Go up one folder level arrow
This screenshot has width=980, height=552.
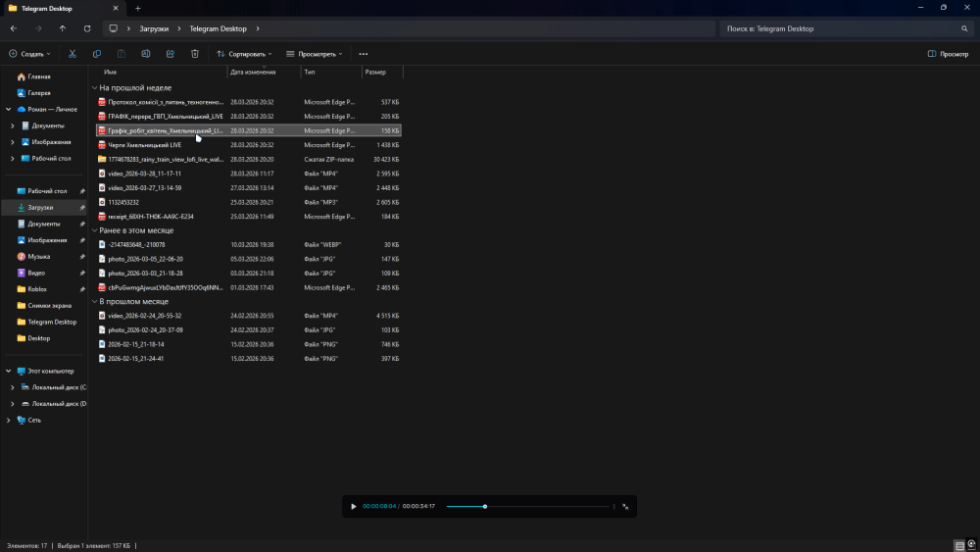(63, 28)
